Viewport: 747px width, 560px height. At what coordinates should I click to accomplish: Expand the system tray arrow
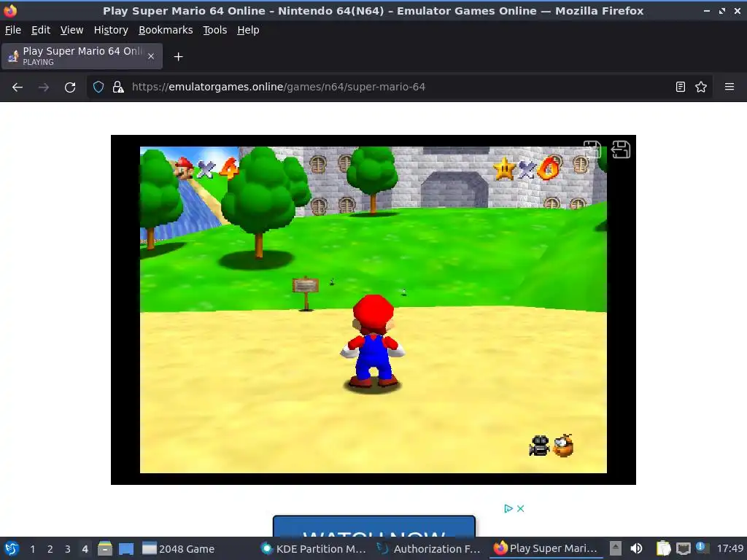pyautogui.click(x=616, y=548)
